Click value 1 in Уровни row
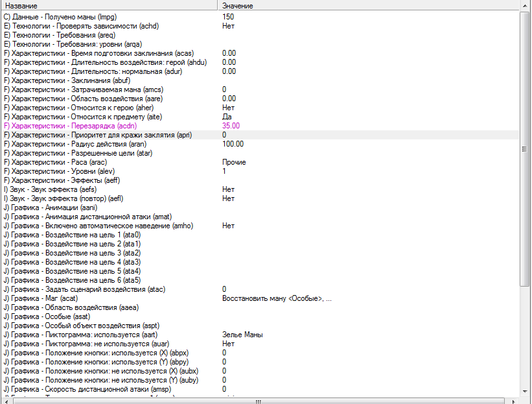 [x=224, y=171]
